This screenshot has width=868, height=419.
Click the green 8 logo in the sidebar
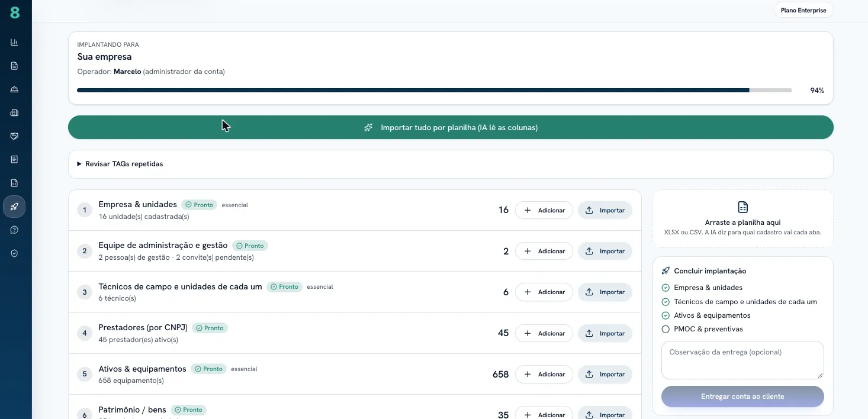click(15, 12)
